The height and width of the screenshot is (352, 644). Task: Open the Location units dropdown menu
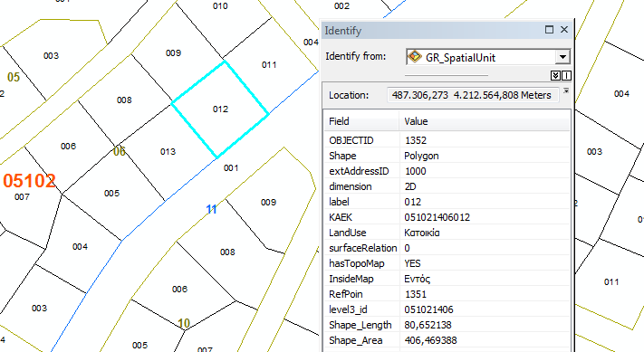pyautogui.click(x=566, y=90)
